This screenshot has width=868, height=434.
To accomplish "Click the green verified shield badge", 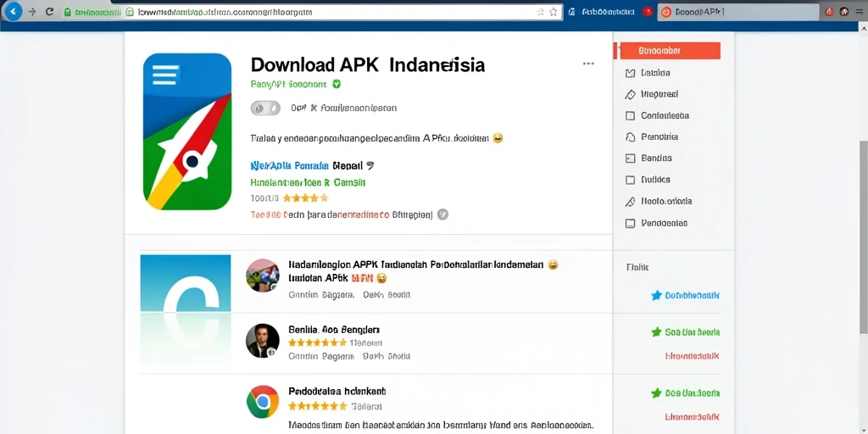I will coord(337,85).
